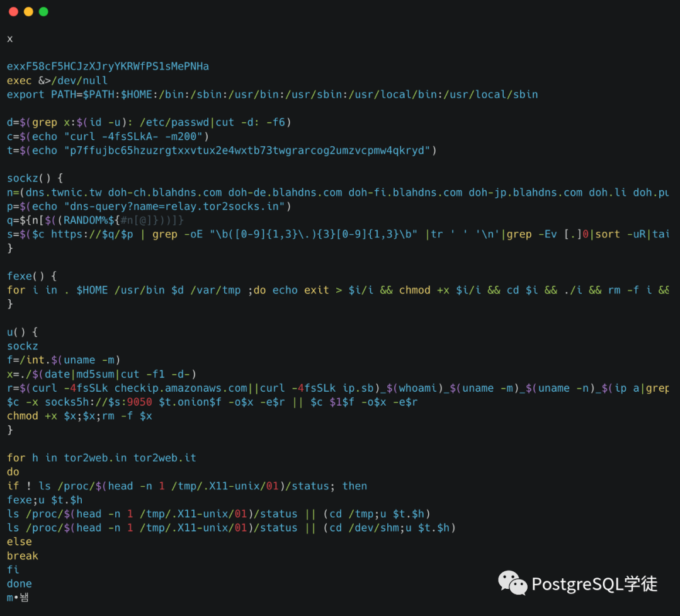The image size is (680, 616).
Task: Click the "do" keyword line
Action: (x=13, y=472)
